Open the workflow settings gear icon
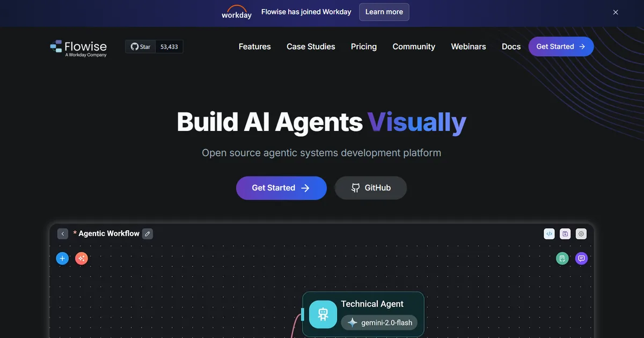644x338 pixels. (x=581, y=234)
